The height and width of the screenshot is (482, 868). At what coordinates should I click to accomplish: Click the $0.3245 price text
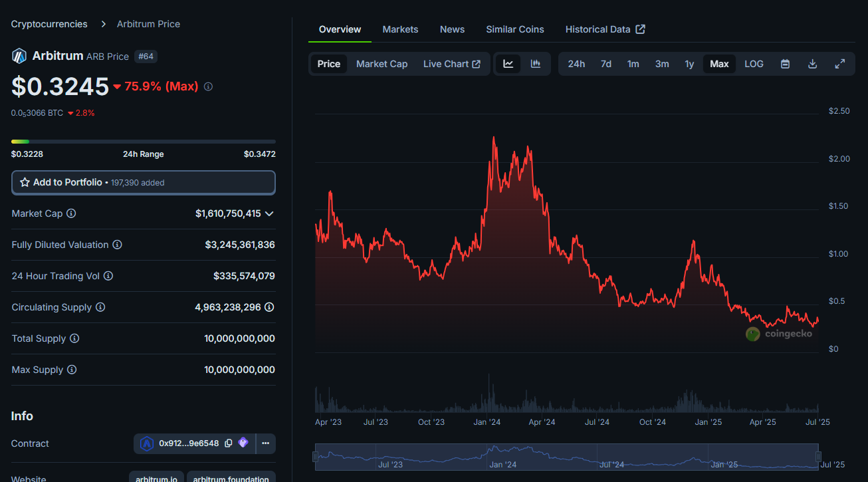tap(60, 86)
